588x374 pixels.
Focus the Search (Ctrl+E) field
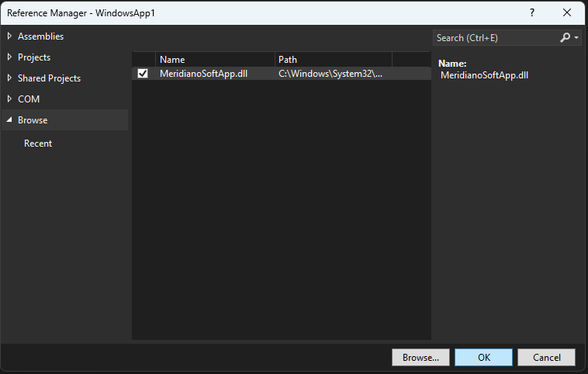pos(495,38)
